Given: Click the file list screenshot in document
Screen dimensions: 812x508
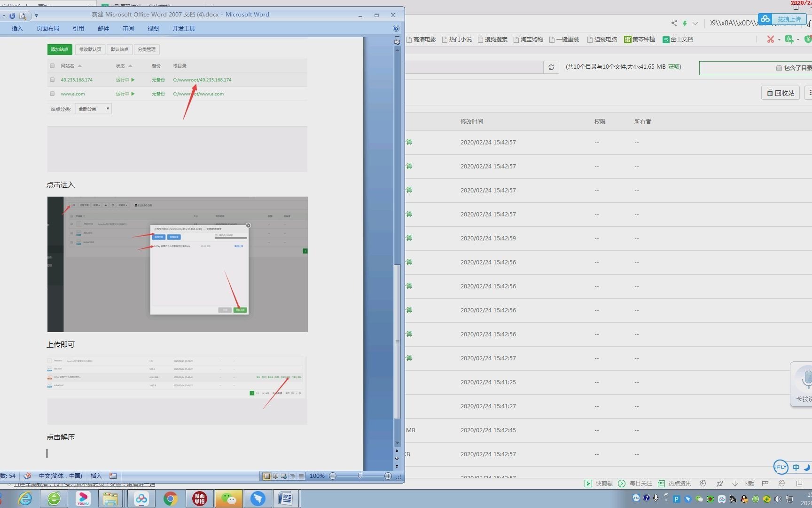Looking at the screenshot, I should (178, 390).
